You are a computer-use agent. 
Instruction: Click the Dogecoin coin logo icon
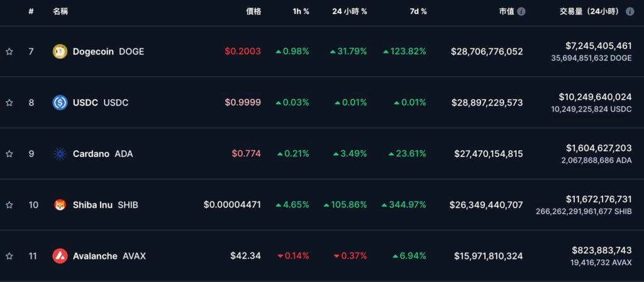[x=60, y=52]
